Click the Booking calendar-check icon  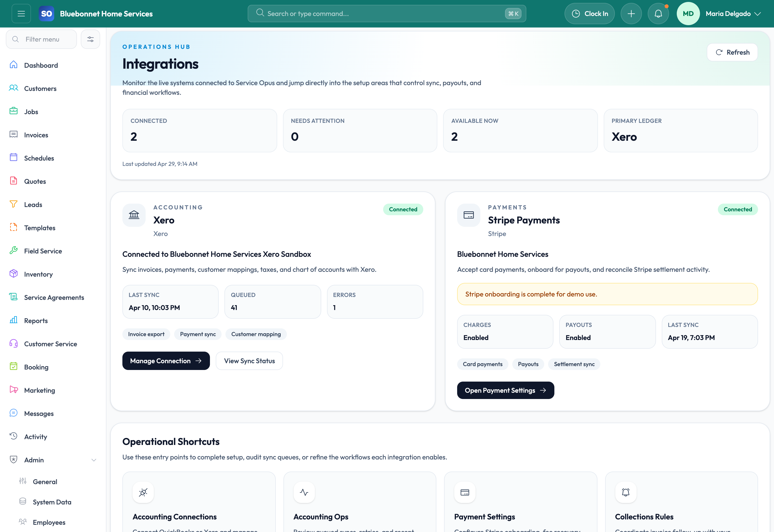[14, 366]
